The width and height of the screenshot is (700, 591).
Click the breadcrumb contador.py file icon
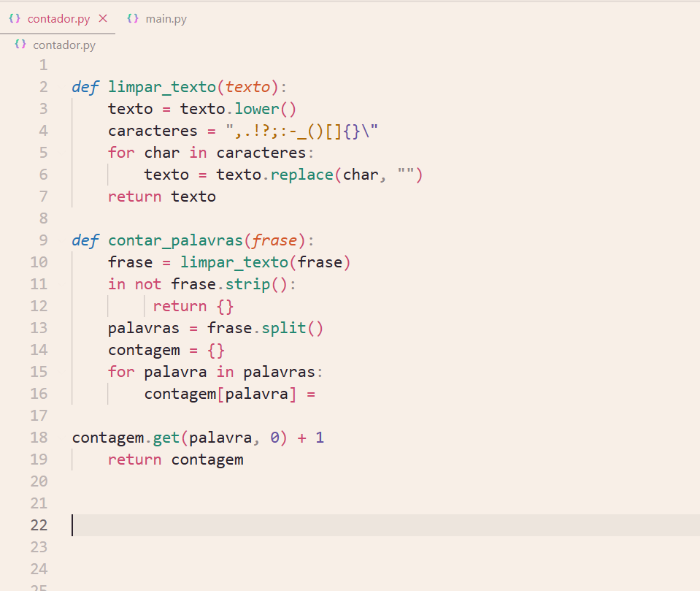[x=20, y=45]
